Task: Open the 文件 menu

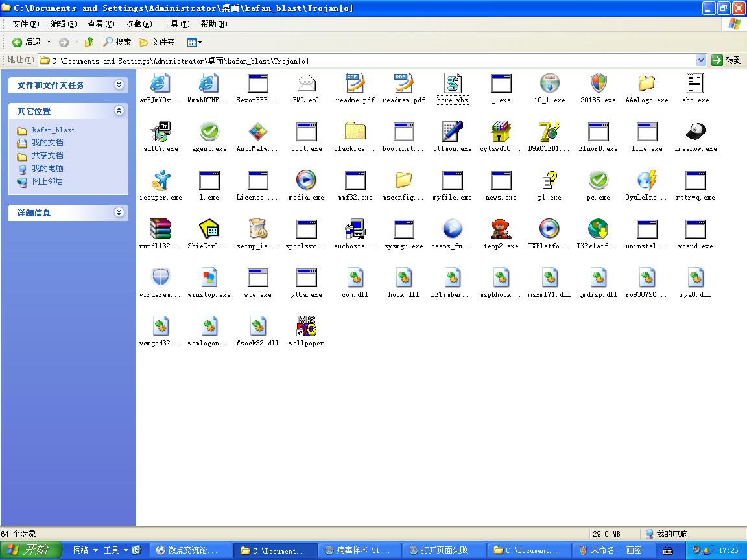Action: (x=26, y=24)
